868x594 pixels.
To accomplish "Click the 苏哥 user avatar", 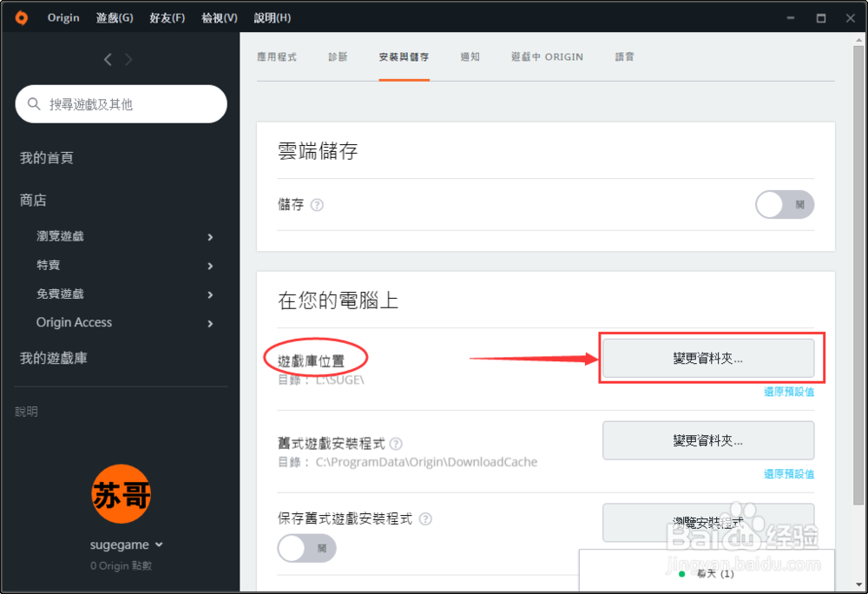I will coord(121,494).
